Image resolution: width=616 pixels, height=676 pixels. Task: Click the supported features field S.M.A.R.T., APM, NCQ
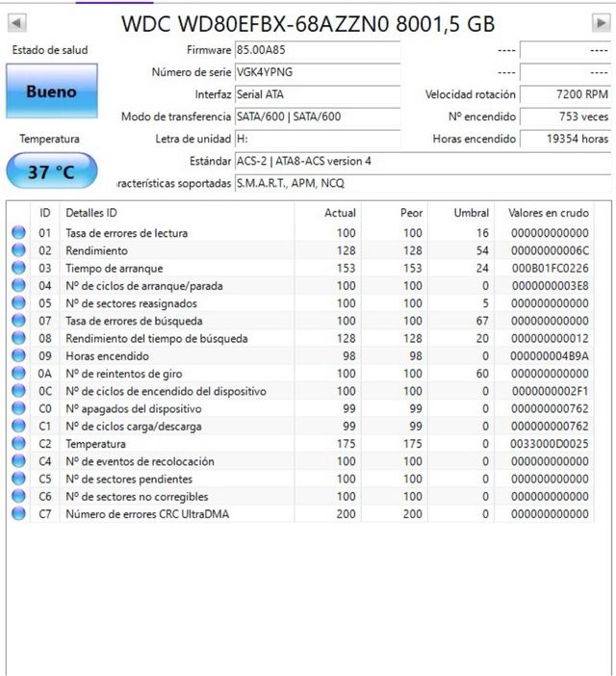click(x=423, y=183)
